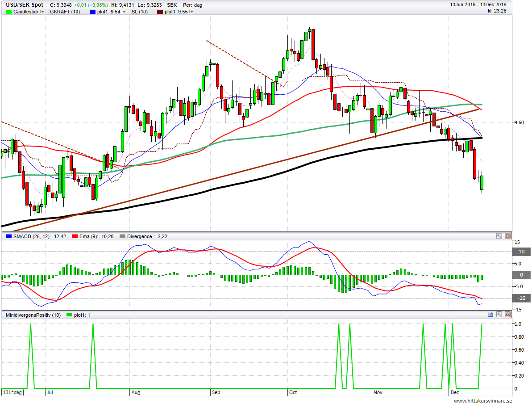Click the green Candlestick color swatch
Viewport: 532px width, 403px height.
[x=9, y=12]
